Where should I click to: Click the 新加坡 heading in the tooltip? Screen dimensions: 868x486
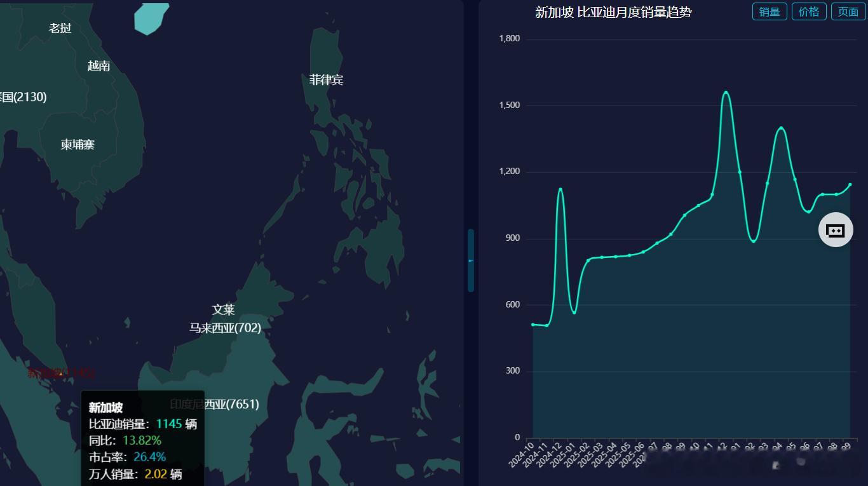(105, 408)
